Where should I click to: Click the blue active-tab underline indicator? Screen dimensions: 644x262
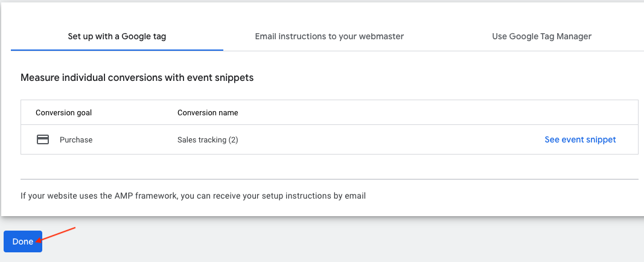pos(117,50)
